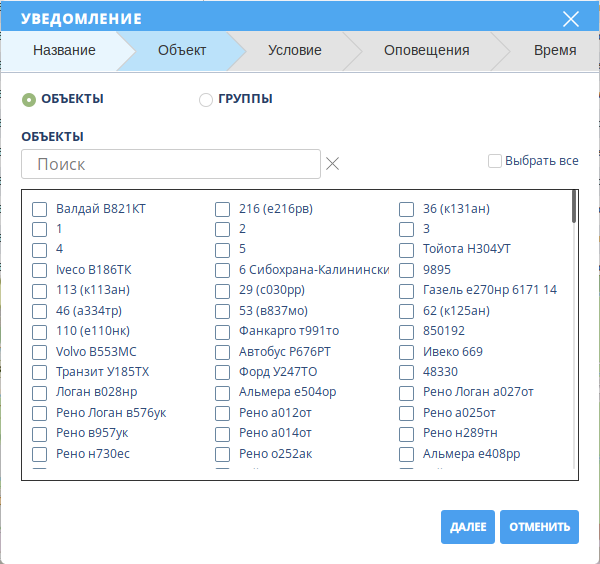
Task: Check the Фанкарго т991то object
Action: (223, 331)
